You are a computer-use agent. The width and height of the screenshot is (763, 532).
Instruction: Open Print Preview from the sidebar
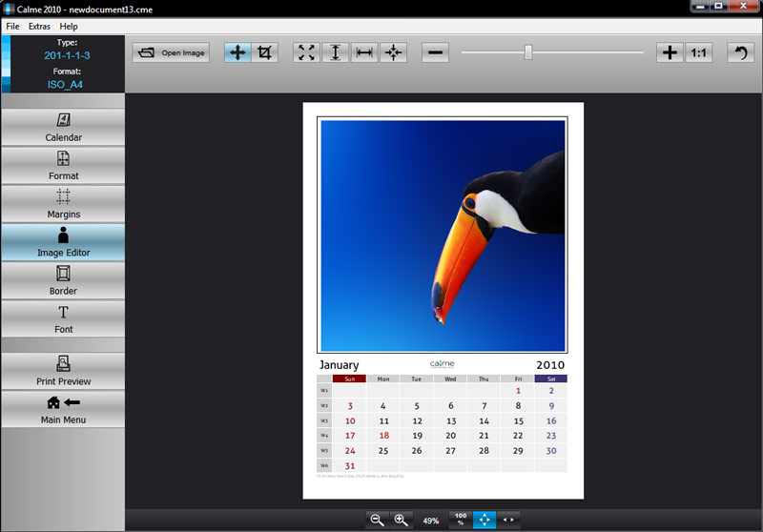pos(63,370)
